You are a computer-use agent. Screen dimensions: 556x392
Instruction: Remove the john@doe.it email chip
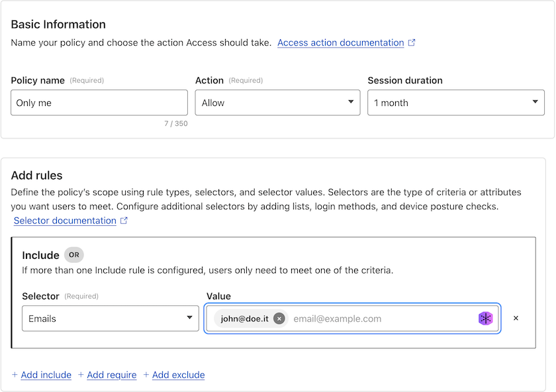(279, 318)
